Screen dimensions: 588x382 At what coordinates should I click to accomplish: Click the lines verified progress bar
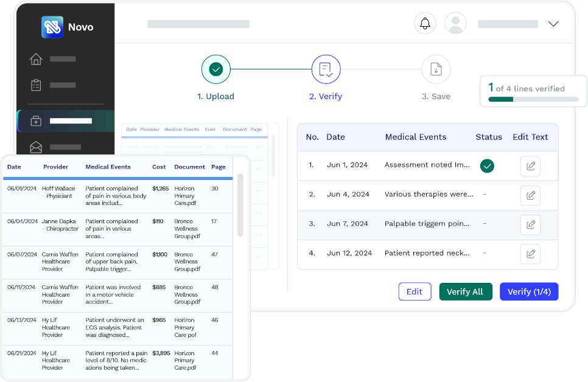pos(533,99)
